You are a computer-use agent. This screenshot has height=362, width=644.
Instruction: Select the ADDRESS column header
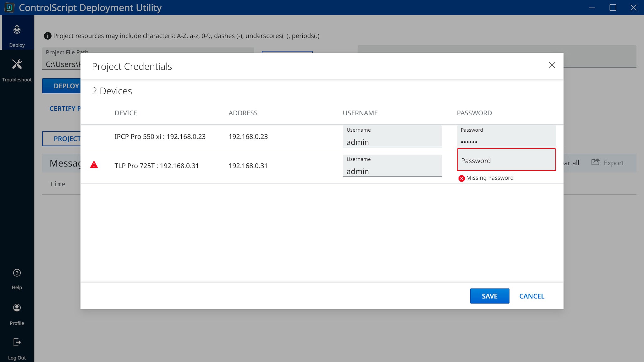243,113
